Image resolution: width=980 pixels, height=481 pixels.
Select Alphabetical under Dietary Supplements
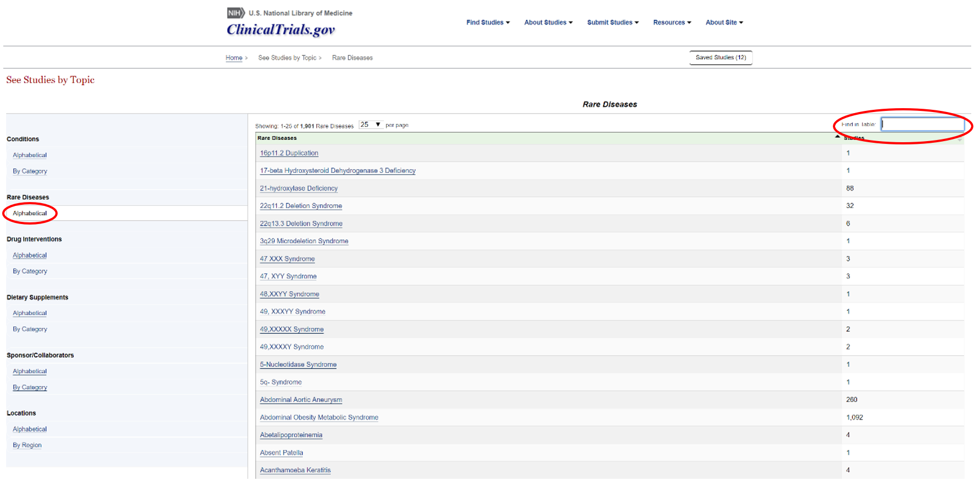[x=30, y=313]
